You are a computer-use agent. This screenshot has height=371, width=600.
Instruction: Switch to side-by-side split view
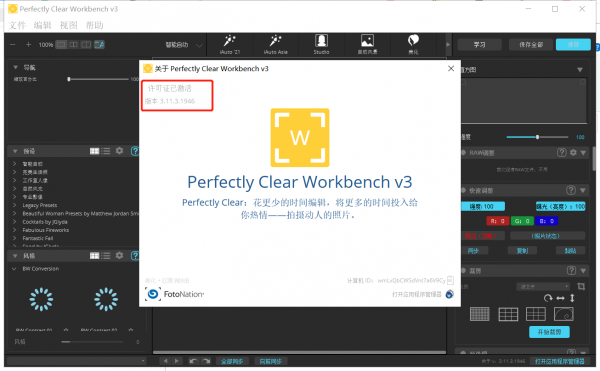(x=73, y=45)
